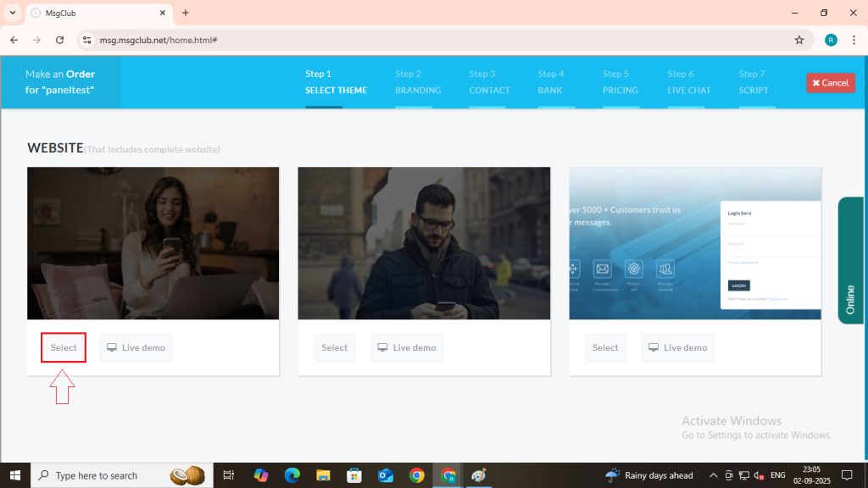Select the blue login page theme
Screen dimensions: 868x488
[x=605, y=347]
